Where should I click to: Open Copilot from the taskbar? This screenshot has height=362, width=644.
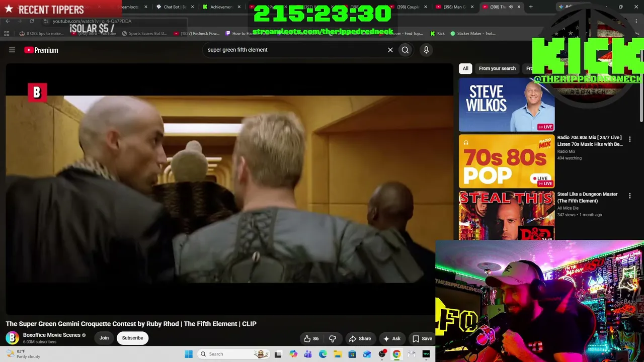pos(293,354)
